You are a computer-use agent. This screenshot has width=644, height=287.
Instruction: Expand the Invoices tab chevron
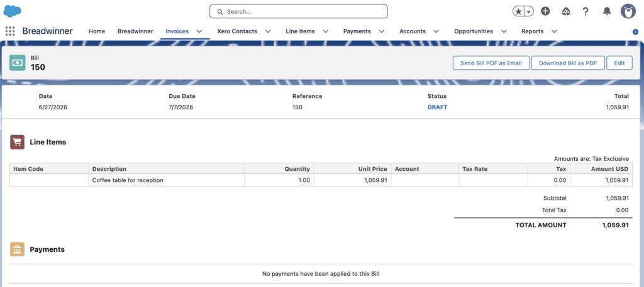pyautogui.click(x=199, y=31)
